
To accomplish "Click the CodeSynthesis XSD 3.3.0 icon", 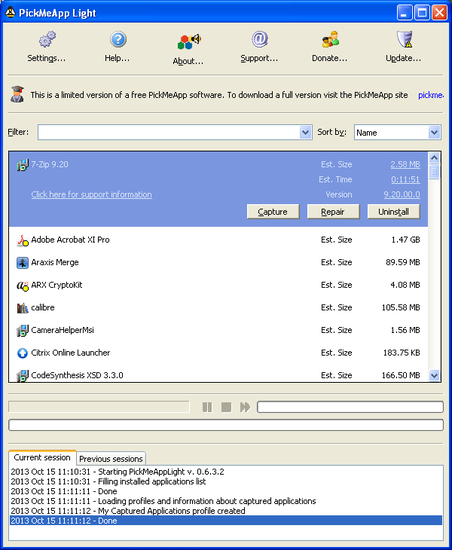I will tap(22, 376).
